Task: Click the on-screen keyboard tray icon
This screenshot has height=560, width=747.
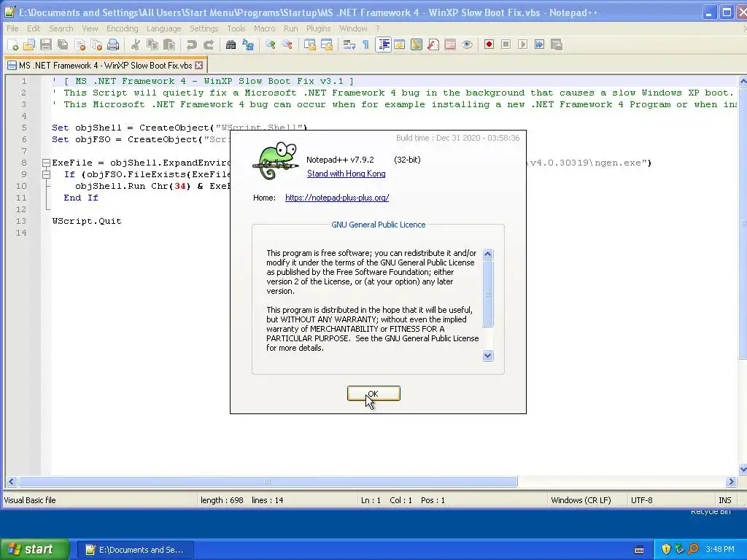Action: pyautogui.click(x=639, y=550)
